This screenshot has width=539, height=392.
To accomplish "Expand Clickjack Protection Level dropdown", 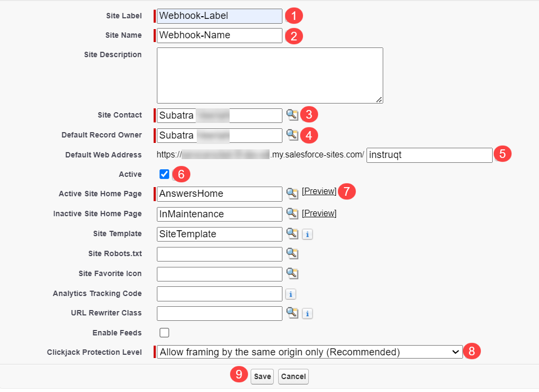I will pos(309,352).
